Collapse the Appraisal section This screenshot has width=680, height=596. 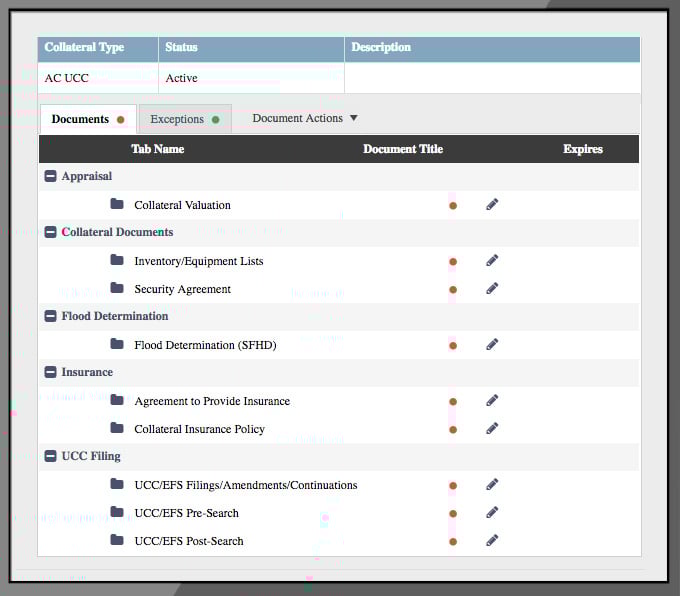(51, 176)
